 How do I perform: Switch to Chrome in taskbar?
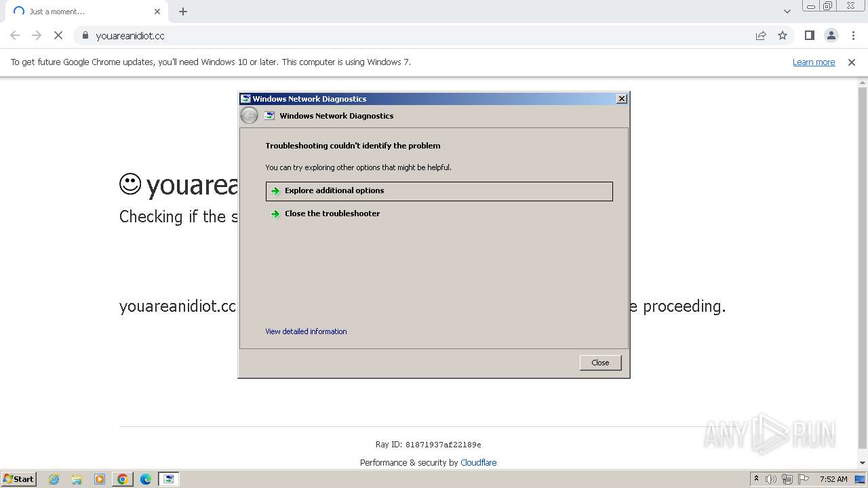123,479
